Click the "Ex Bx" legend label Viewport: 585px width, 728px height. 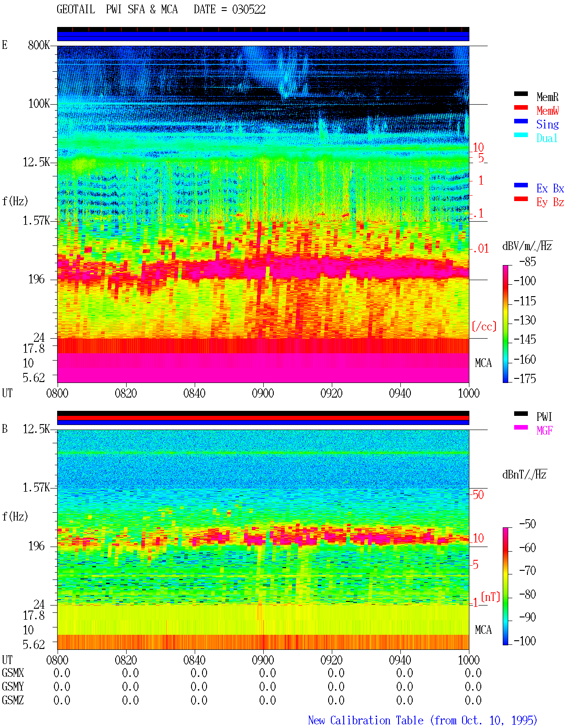(550, 188)
